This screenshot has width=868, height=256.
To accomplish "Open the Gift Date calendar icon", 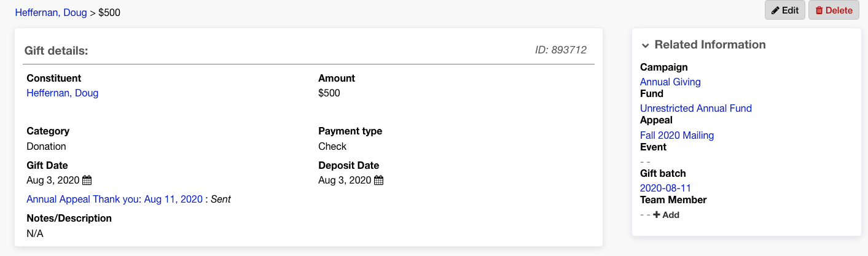I will click(x=87, y=180).
